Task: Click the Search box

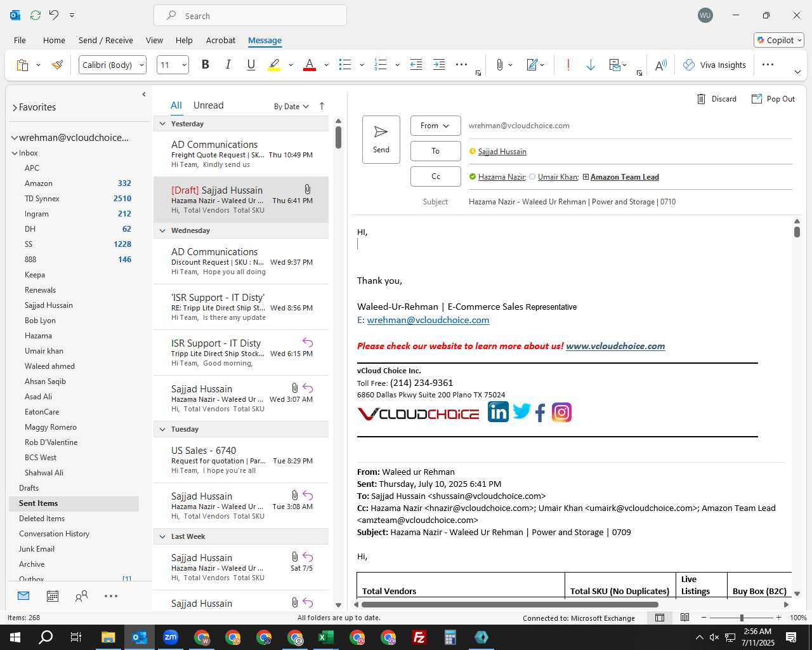Action: pos(250,16)
